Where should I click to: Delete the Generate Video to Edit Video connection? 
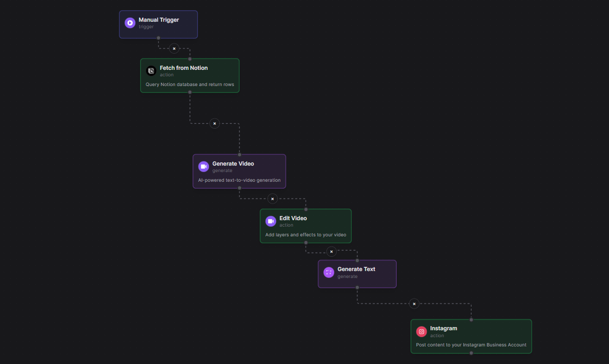pyautogui.click(x=272, y=198)
